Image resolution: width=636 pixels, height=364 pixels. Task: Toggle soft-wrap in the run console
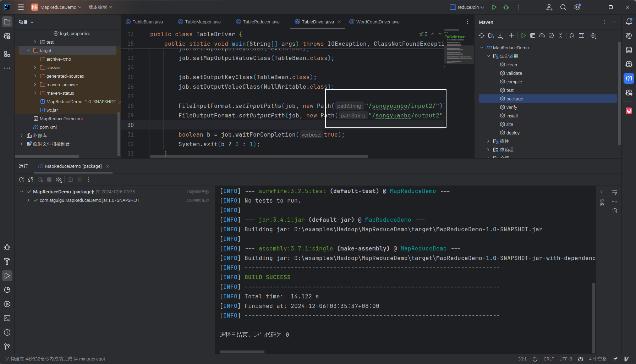click(x=615, y=192)
